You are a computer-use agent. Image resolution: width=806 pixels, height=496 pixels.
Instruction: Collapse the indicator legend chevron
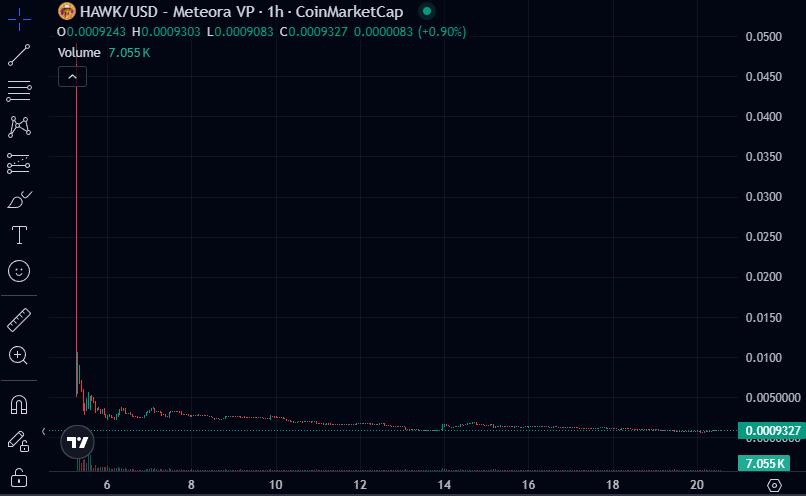click(x=72, y=77)
